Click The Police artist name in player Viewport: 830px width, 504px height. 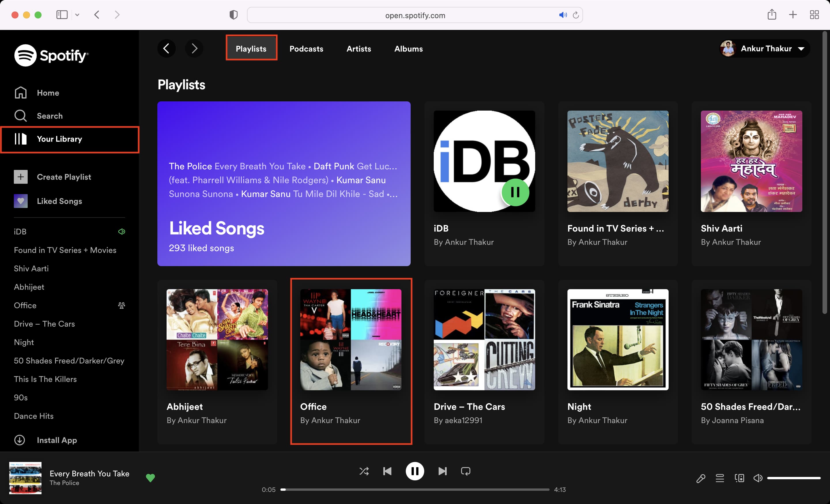pos(64,483)
